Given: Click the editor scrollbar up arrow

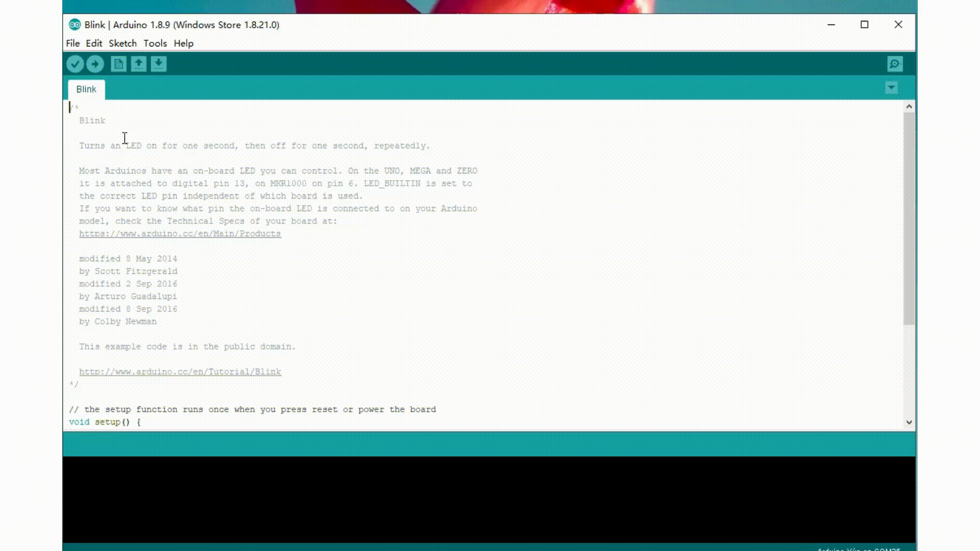Looking at the screenshot, I should (x=910, y=106).
